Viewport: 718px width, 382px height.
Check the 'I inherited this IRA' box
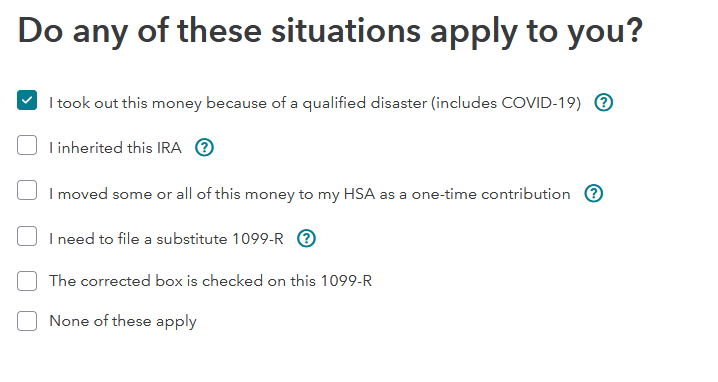27,145
